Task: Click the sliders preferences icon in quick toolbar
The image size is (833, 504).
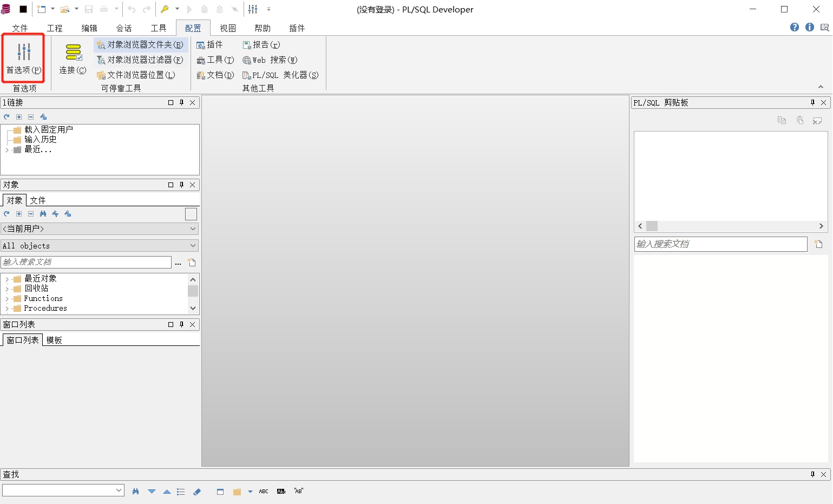Action: click(x=253, y=9)
